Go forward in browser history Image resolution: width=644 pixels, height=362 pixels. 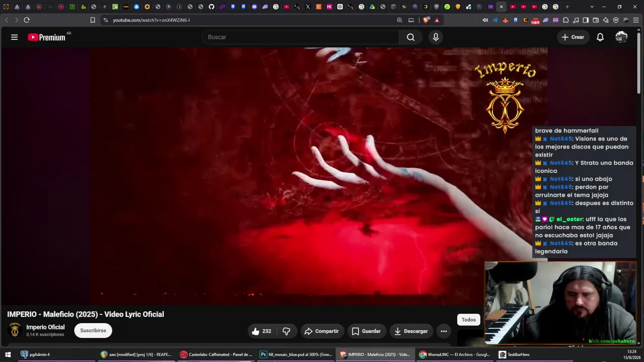pos(16,20)
